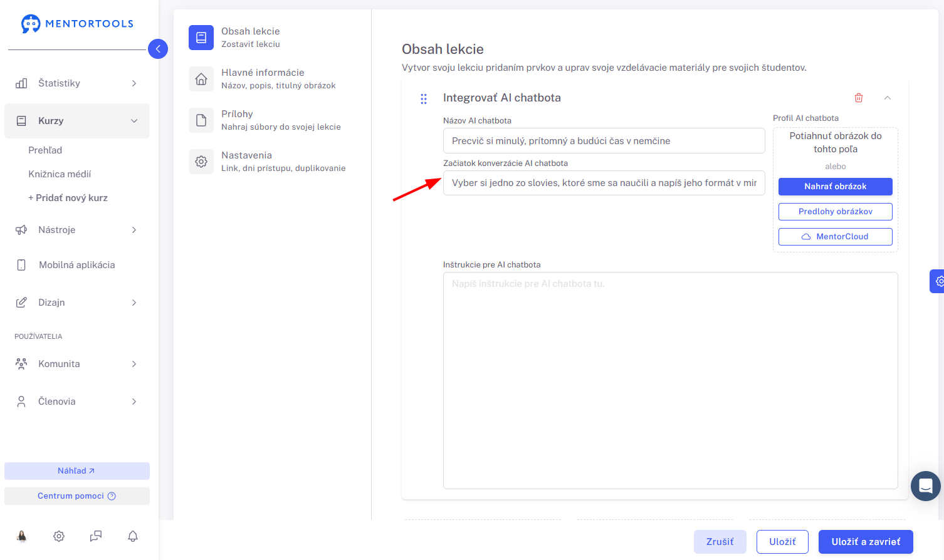Image resolution: width=944 pixels, height=560 pixels.
Task: Grab the drag handle dots beside Integrovať AI chatbota
Action: [x=424, y=98]
